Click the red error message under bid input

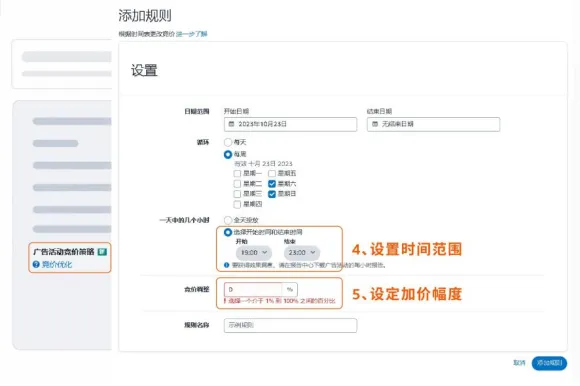coord(279,301)
